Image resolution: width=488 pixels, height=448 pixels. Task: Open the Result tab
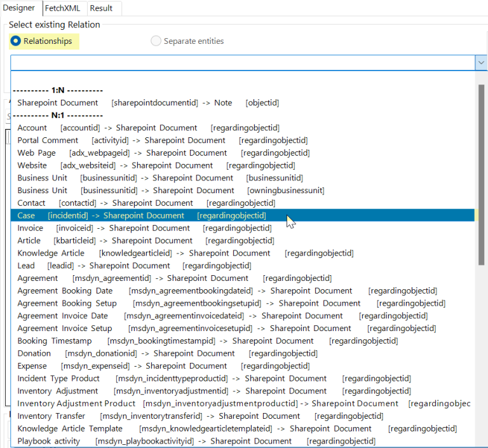click(101, 8)
